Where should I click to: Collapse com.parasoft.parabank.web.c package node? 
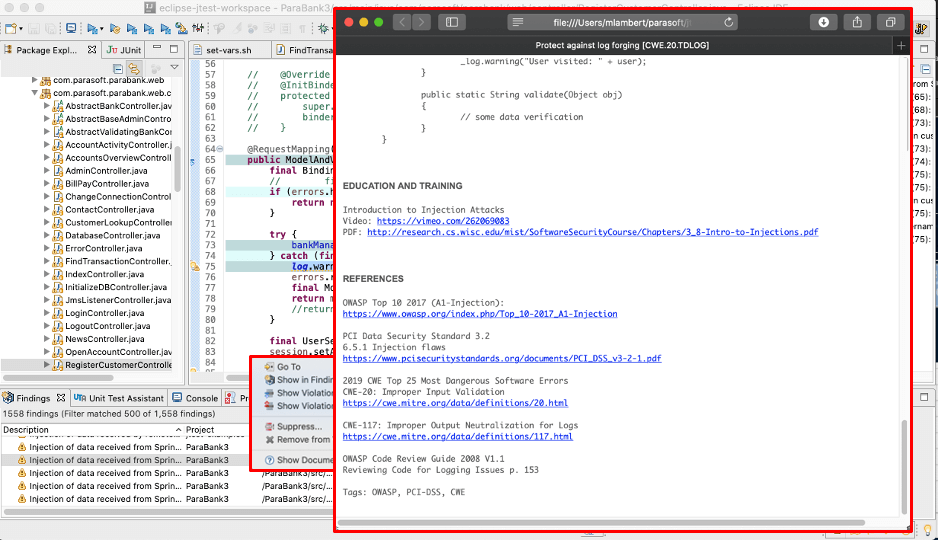34,93
